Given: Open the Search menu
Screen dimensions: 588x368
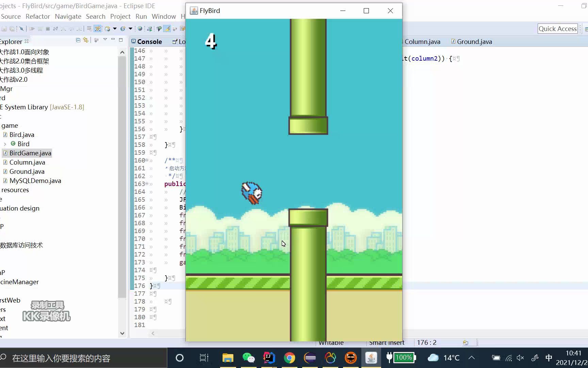Looking at the screenshot, I should tap(96, 16).
